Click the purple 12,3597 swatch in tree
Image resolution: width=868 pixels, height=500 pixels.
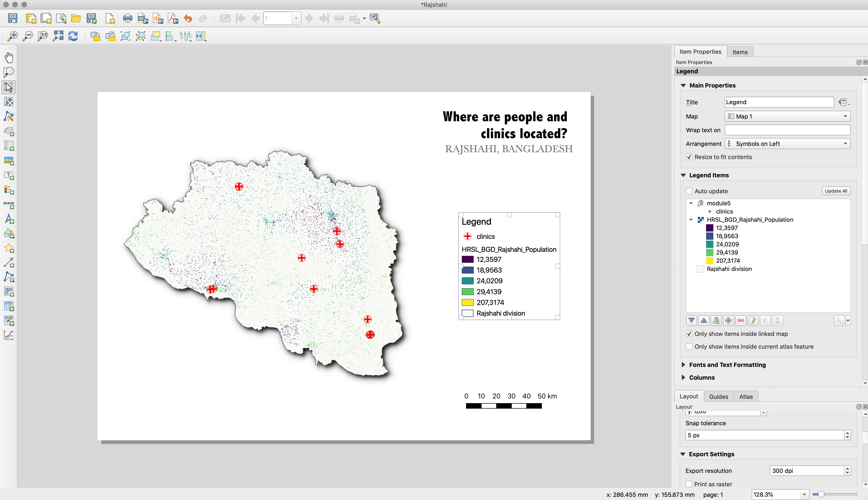tap(709, 228)
